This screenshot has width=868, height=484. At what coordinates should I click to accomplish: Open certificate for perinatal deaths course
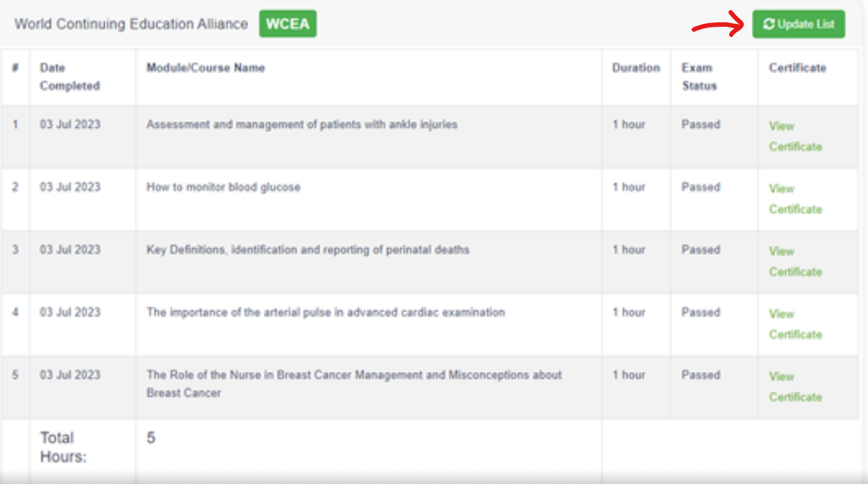pos(795,262)
